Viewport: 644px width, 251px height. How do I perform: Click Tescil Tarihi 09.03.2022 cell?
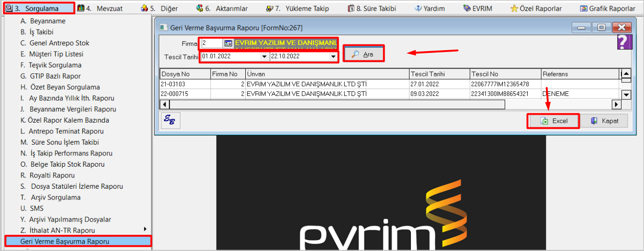click(440, 94)
